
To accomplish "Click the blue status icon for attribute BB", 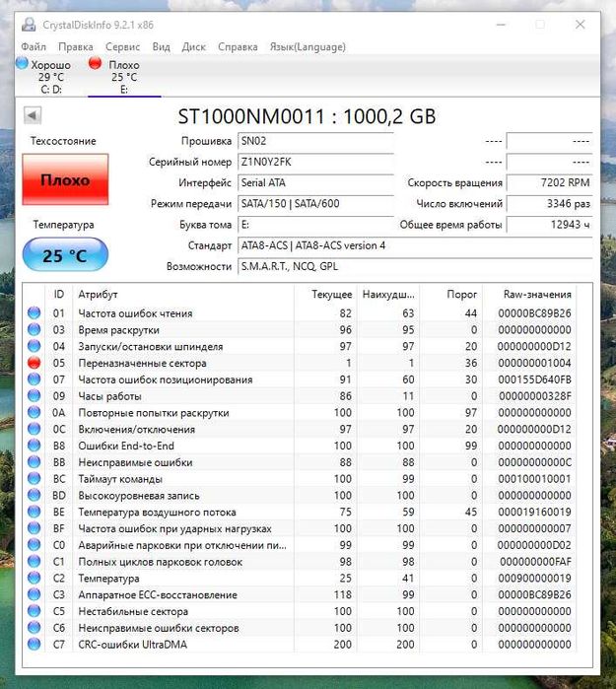I will tap(34, 462).
